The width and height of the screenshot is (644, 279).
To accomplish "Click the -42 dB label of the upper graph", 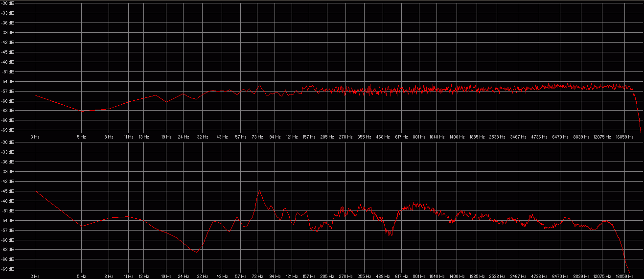I will coord(8,43).
